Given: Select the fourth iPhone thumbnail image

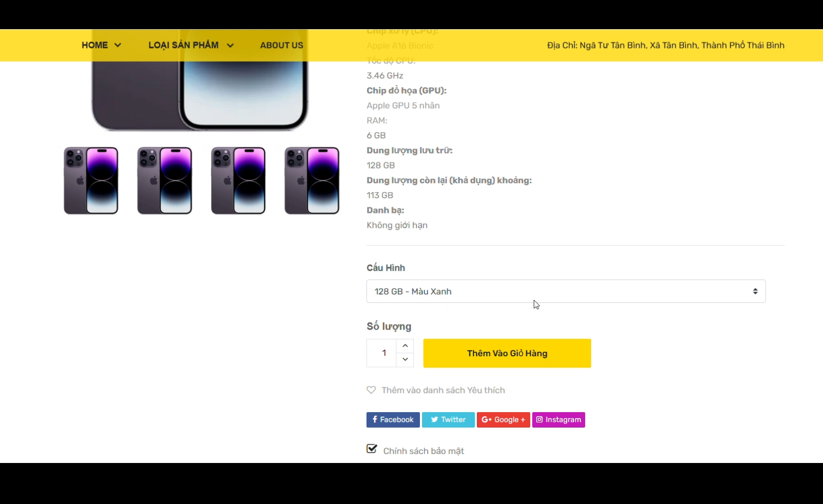Looking at the screenshot, I should coord(312,180).
